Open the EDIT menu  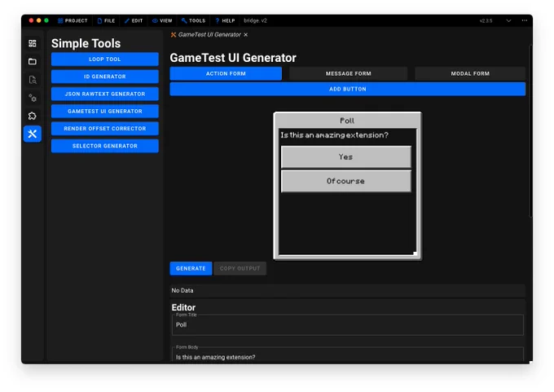pyautogui.click(x=134, y=21)
